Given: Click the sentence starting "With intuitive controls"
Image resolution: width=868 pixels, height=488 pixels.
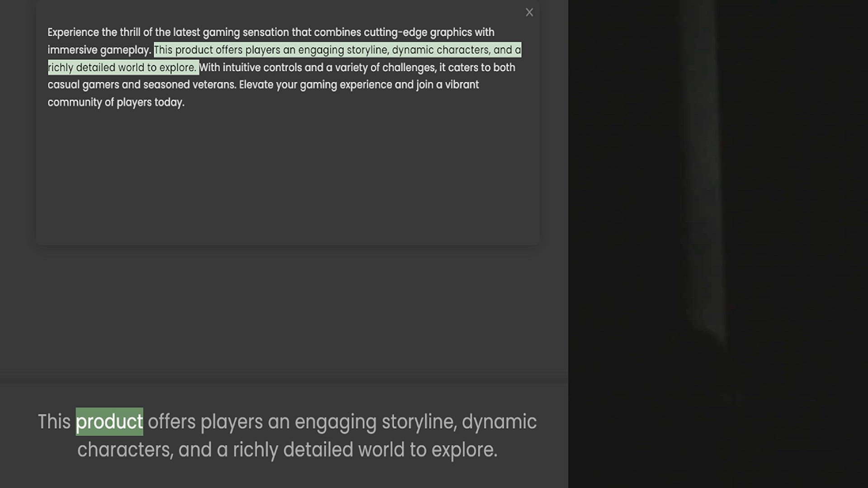Looking at the screenshot, I should click(357, 67).
